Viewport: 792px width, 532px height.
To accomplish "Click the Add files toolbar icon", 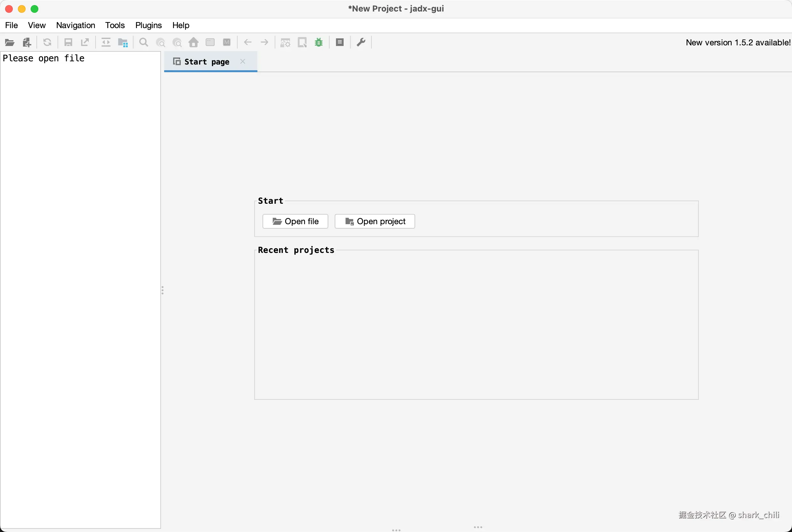I will coord(27,42).
